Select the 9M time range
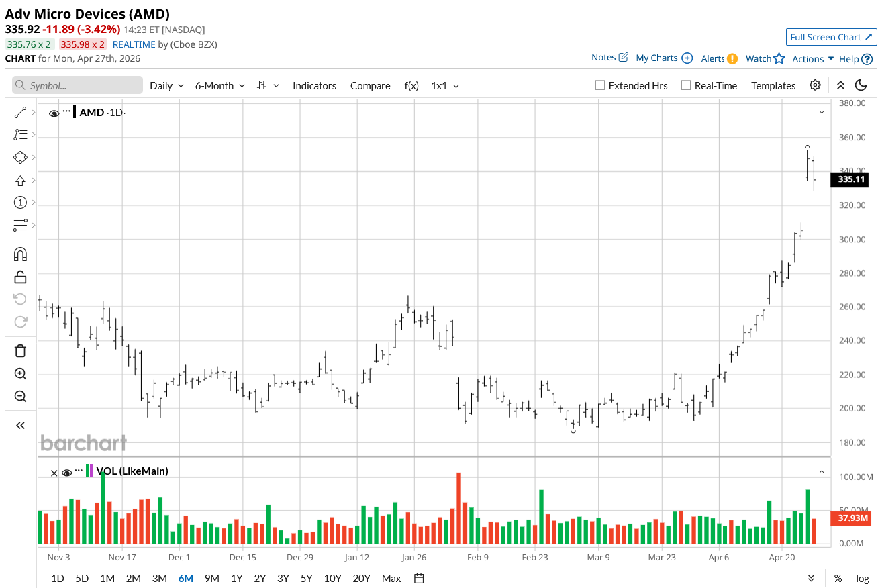878x588 pixels. pyautogui.click(x=211, y=579)
